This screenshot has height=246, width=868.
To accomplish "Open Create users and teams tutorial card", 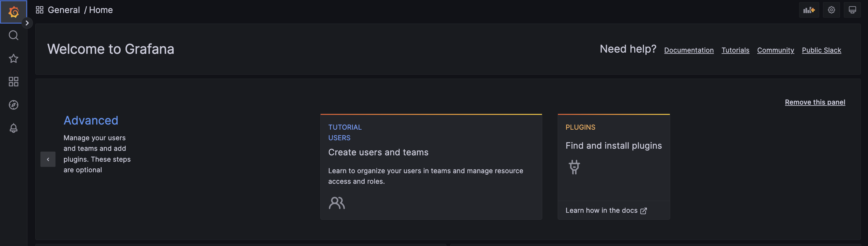I will (431, 167).
